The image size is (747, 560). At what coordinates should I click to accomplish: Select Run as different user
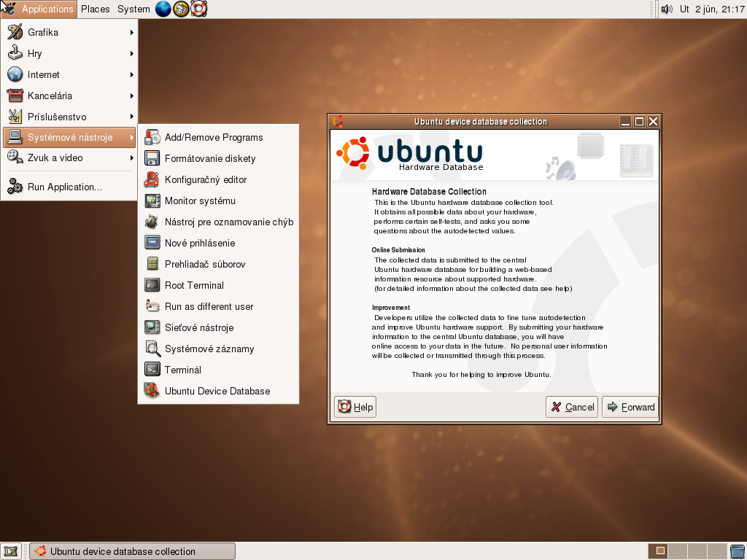coord(218,307)
